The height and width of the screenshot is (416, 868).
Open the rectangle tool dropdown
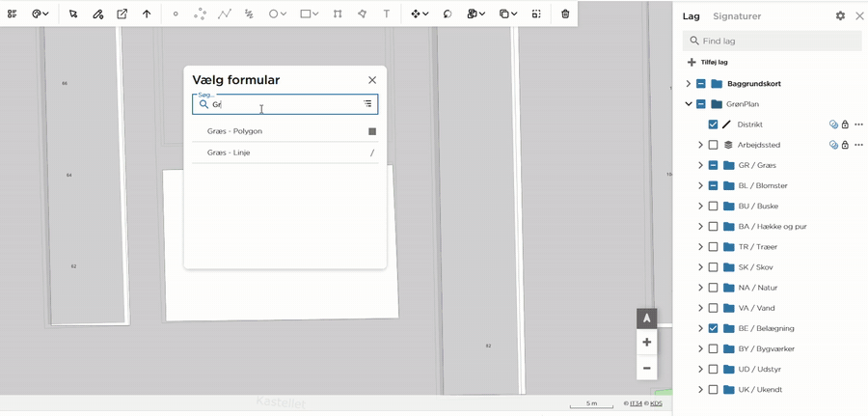point(315,14)
